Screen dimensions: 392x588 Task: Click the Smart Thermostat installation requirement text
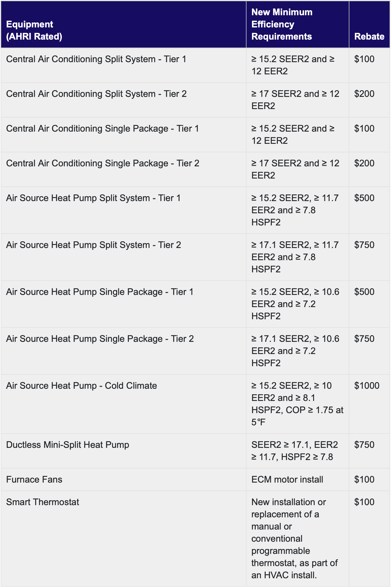pyautogui.click(x=295, y=539)
